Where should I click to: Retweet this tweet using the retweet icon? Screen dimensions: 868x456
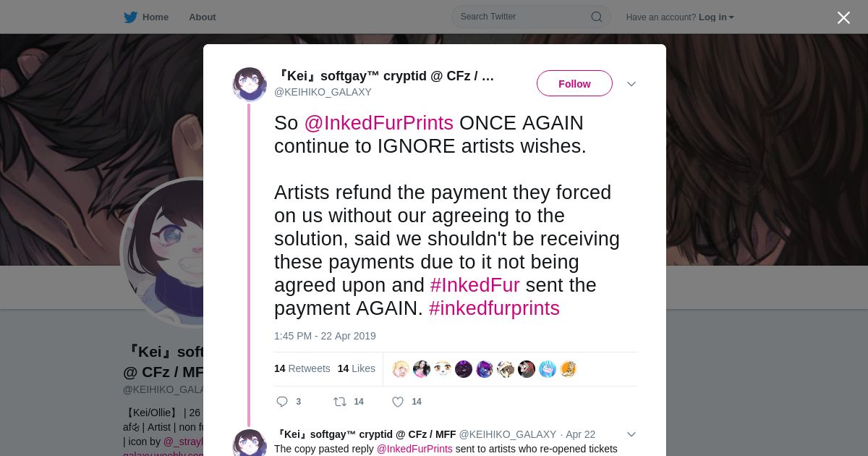(339, 402)
